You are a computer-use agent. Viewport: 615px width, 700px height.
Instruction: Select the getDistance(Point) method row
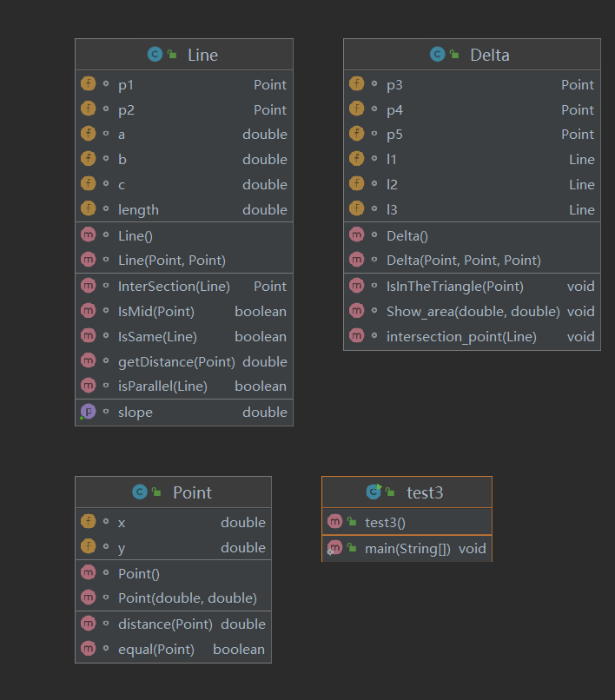(x=176, y=361)
